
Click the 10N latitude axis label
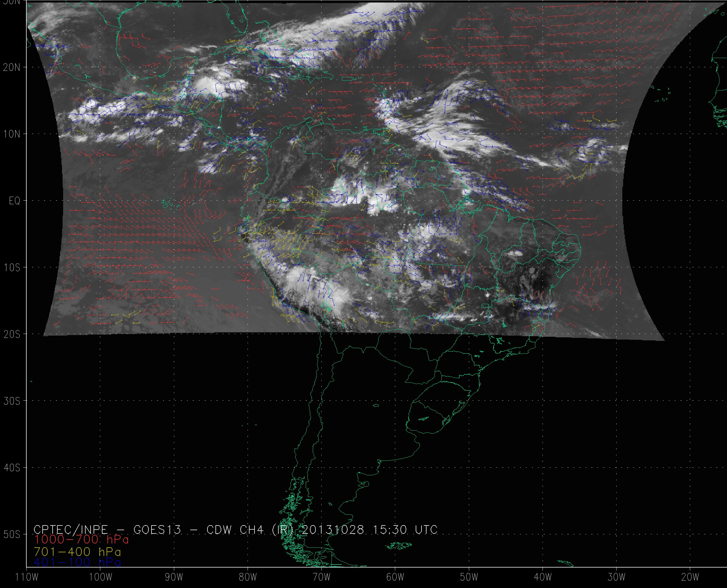click(x=12, y=134)
